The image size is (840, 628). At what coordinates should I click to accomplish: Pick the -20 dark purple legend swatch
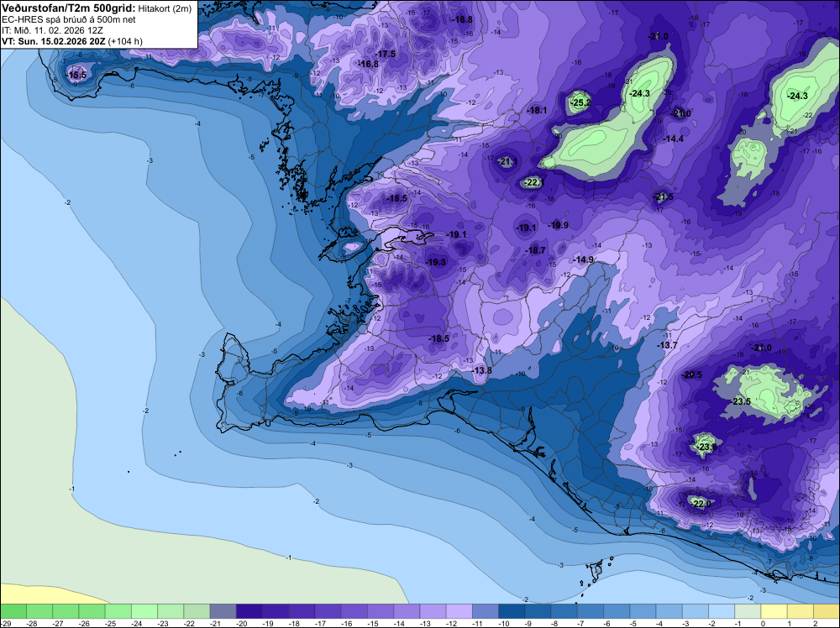pyautogui.click(x=249, y=611)
